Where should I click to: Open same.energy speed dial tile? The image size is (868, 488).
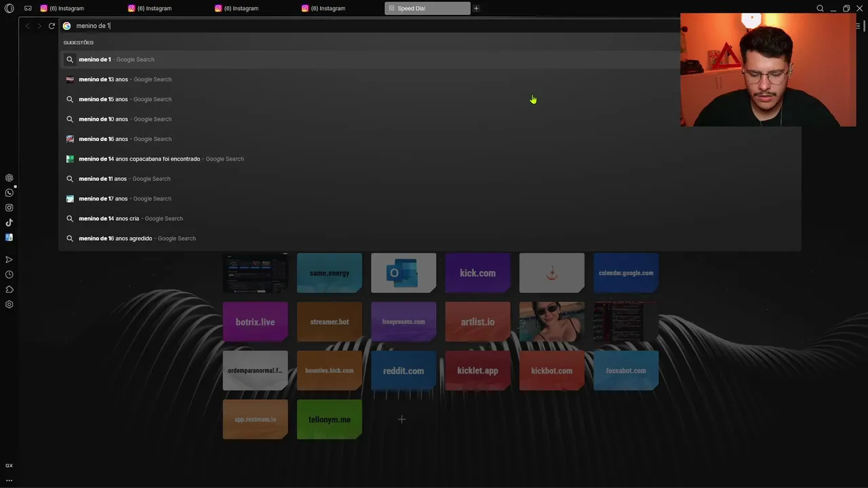tap(330, 273)
